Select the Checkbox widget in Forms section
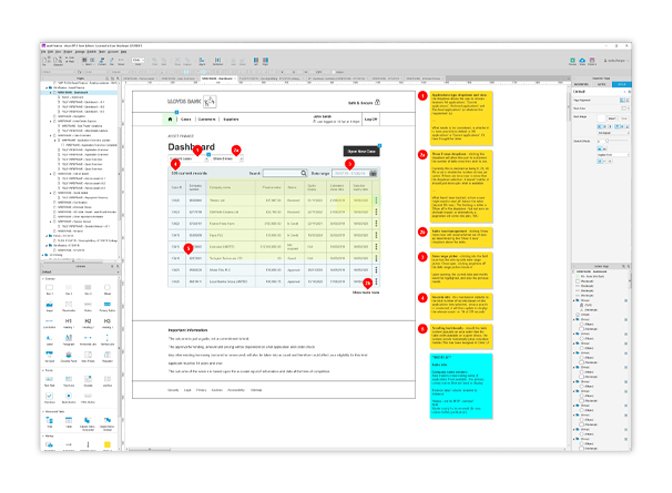Viewport: 672px width, 493px height. [x=49, y=397]
